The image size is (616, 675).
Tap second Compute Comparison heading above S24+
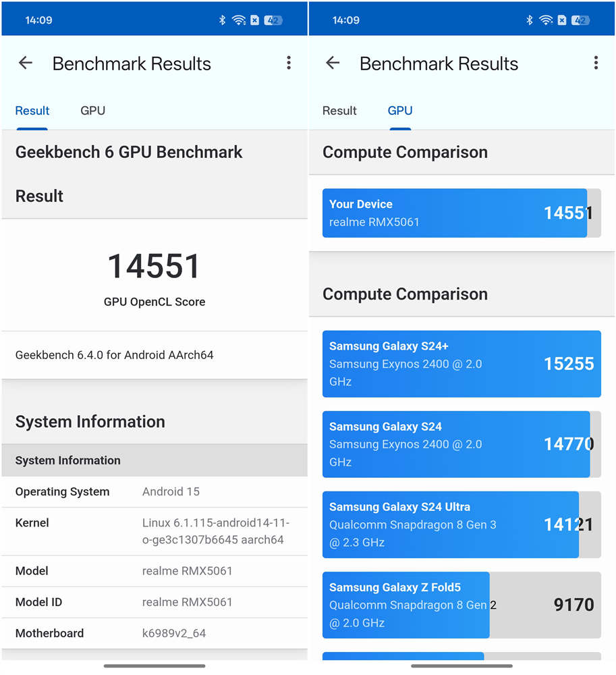pos(405,294)
